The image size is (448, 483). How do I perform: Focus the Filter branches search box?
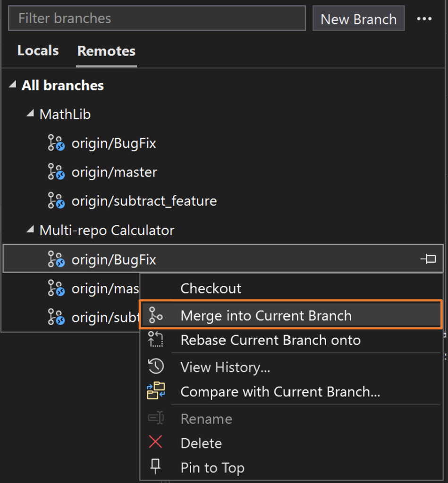point(157,18)
